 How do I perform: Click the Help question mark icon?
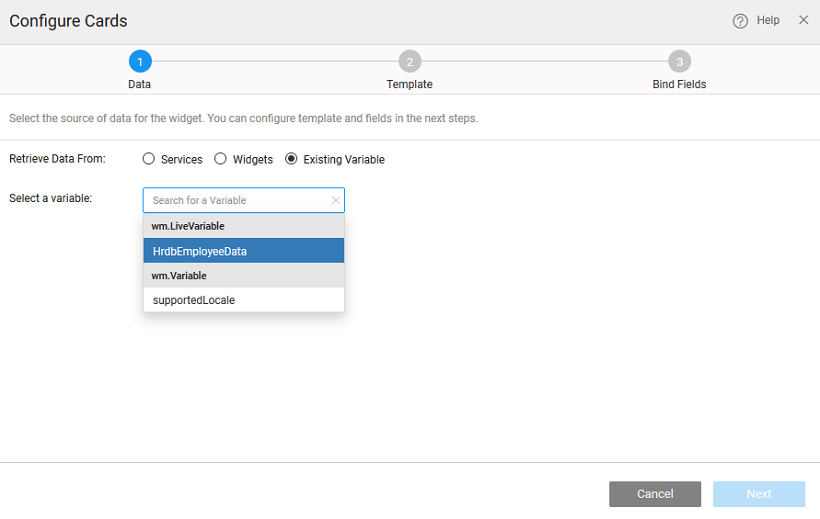click(740, 21)
